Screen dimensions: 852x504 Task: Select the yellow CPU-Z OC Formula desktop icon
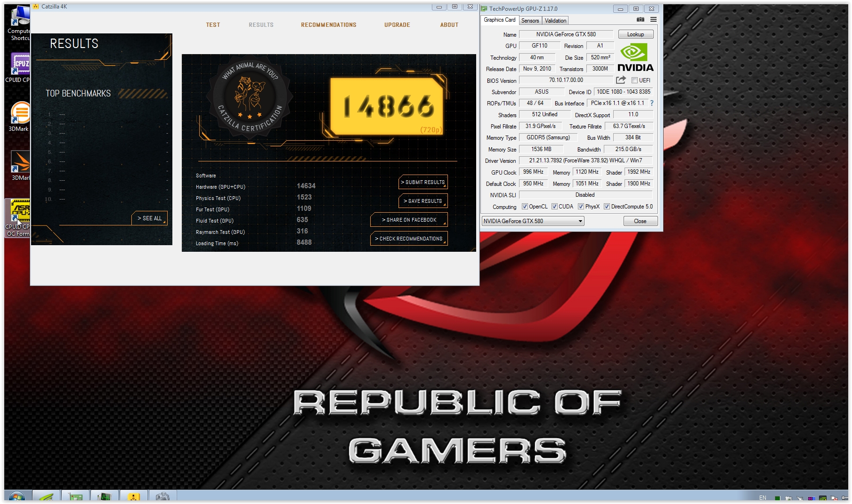[x=18, y=217]
